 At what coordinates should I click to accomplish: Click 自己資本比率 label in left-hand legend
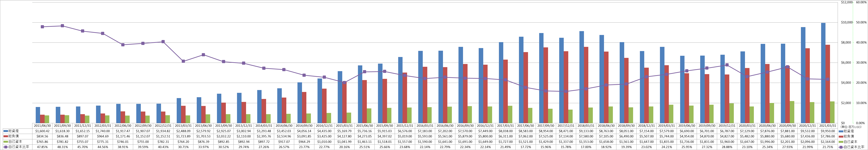[18, 147]
